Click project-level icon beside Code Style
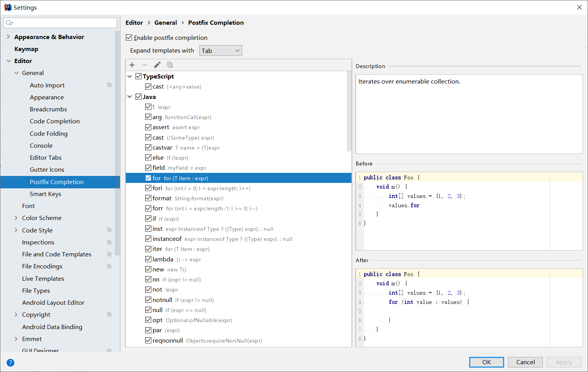The height and width of the screenshot is (372, 588). (x=110, y=230)
